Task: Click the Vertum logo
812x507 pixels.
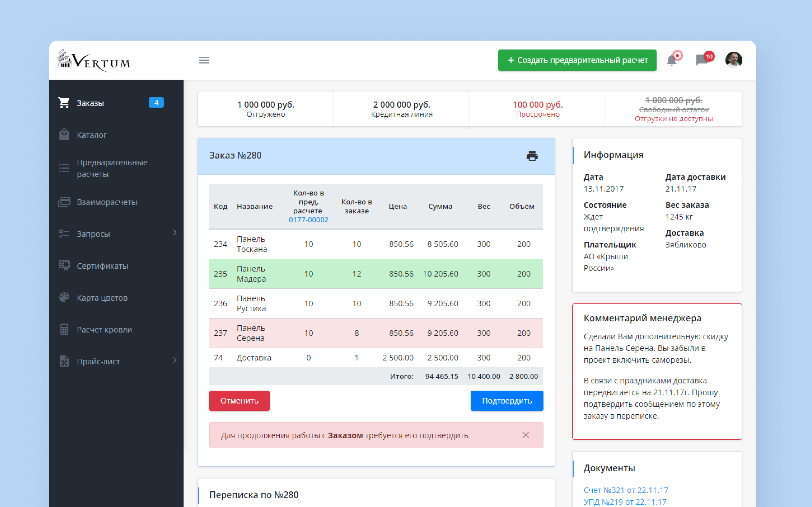Action: (94, 61)
